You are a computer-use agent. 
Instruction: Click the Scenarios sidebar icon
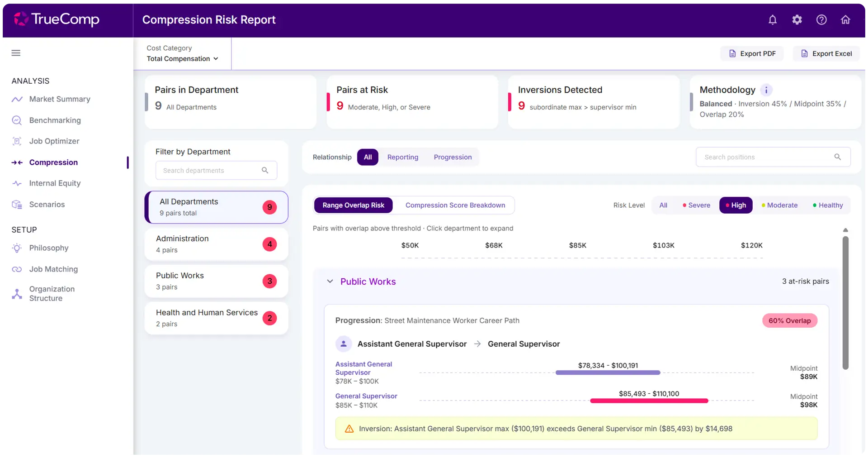17,205
